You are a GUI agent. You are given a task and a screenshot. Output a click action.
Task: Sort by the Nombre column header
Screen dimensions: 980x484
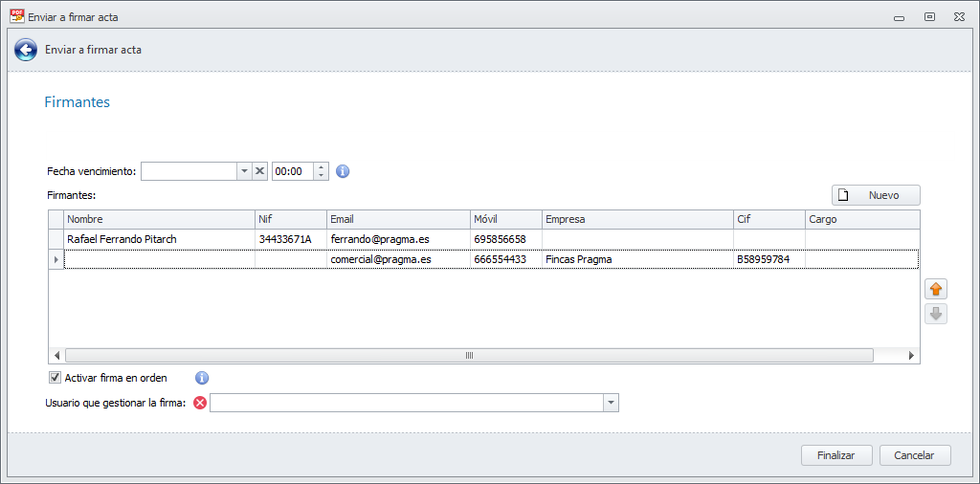click(x=159, y=219)
